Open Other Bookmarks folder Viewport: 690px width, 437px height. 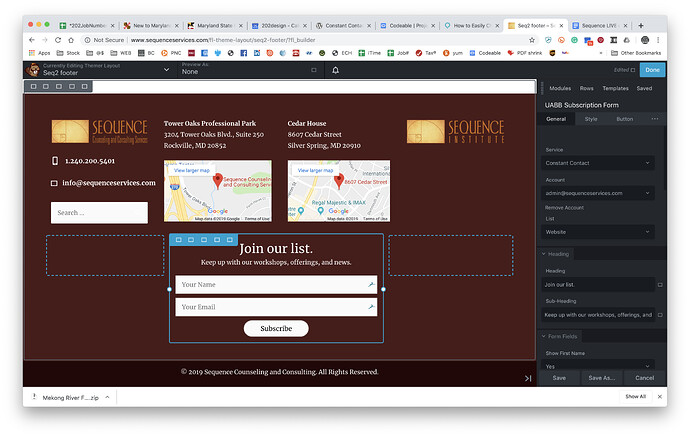tap(636, 53)
